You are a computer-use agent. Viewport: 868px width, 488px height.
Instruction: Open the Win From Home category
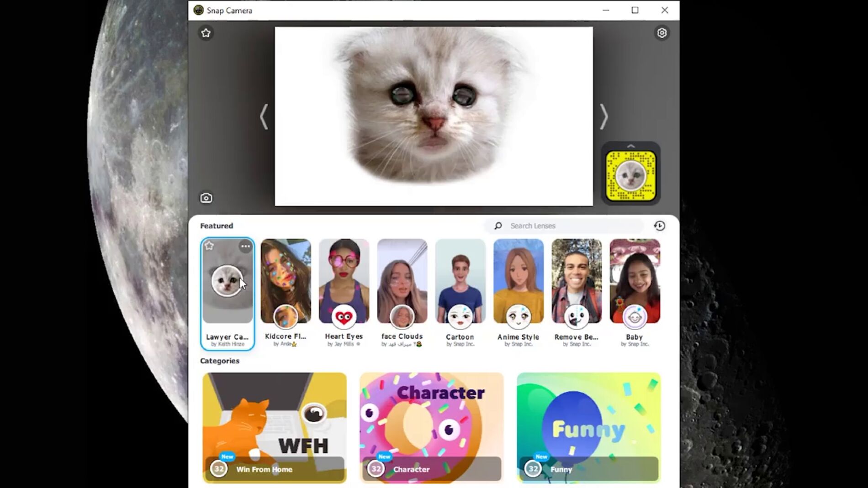[x=275, y=427]
